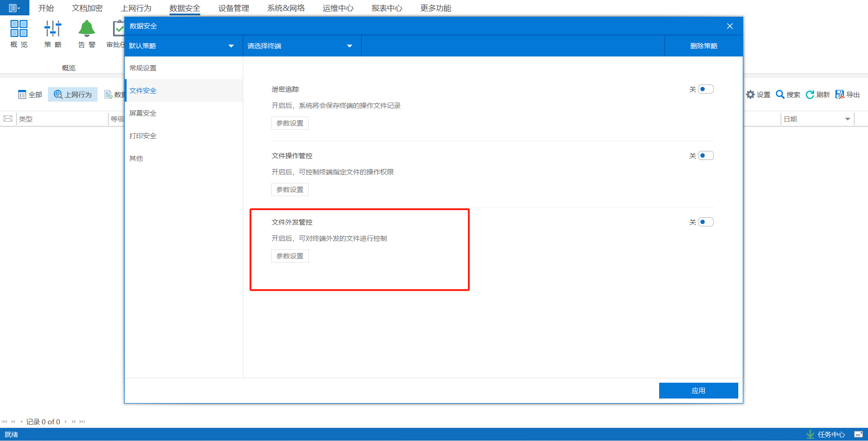Jump to the first record page arrow
Image resolution: width=868 pixels, height=441 pixels.
click(5, 422)
